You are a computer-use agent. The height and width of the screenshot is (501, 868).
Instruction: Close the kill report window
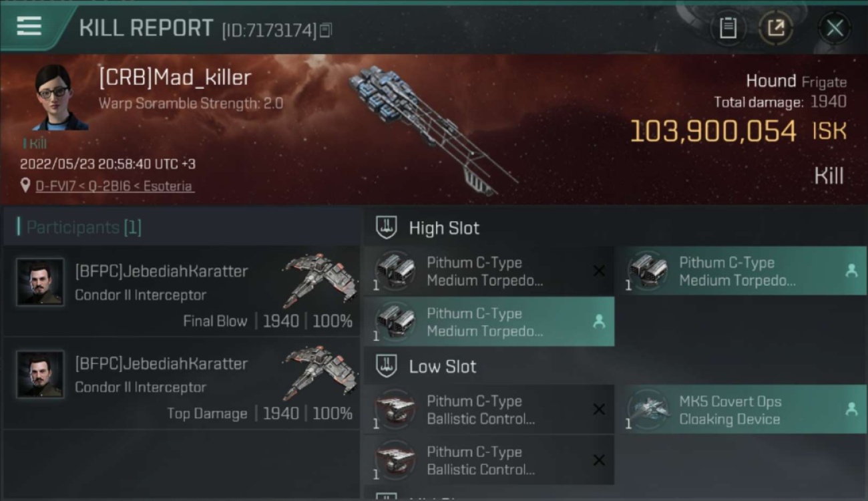[x=835, y=28]
